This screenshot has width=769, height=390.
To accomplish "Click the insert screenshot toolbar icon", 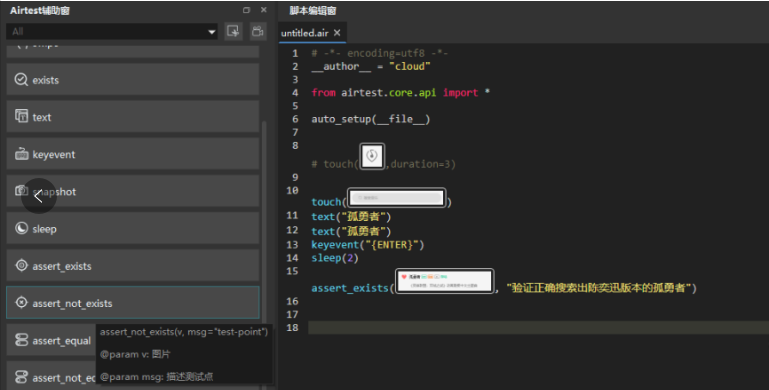I will tap(233, 31).
